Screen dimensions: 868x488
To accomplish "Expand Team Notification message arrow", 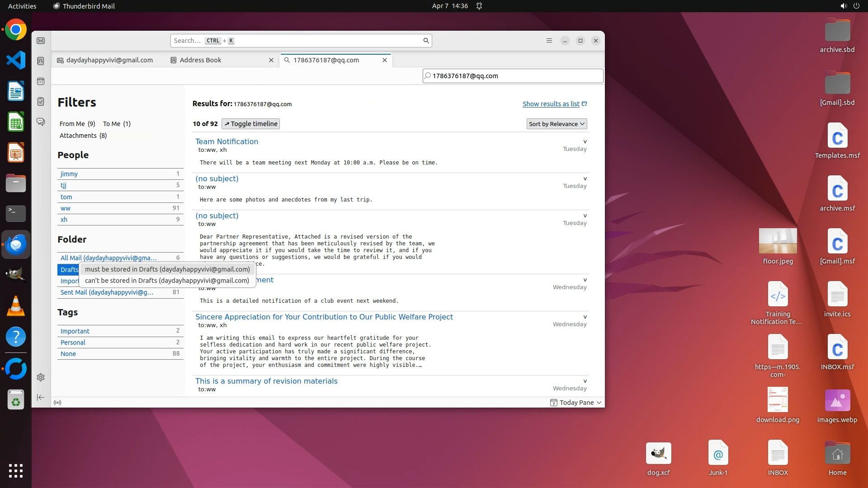I will point(585,141).
